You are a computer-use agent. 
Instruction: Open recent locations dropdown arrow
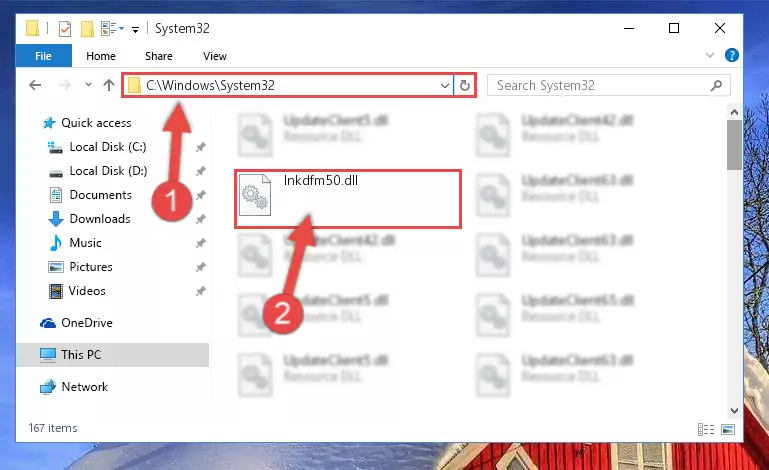pyautogui.click(x=88, y=85)
